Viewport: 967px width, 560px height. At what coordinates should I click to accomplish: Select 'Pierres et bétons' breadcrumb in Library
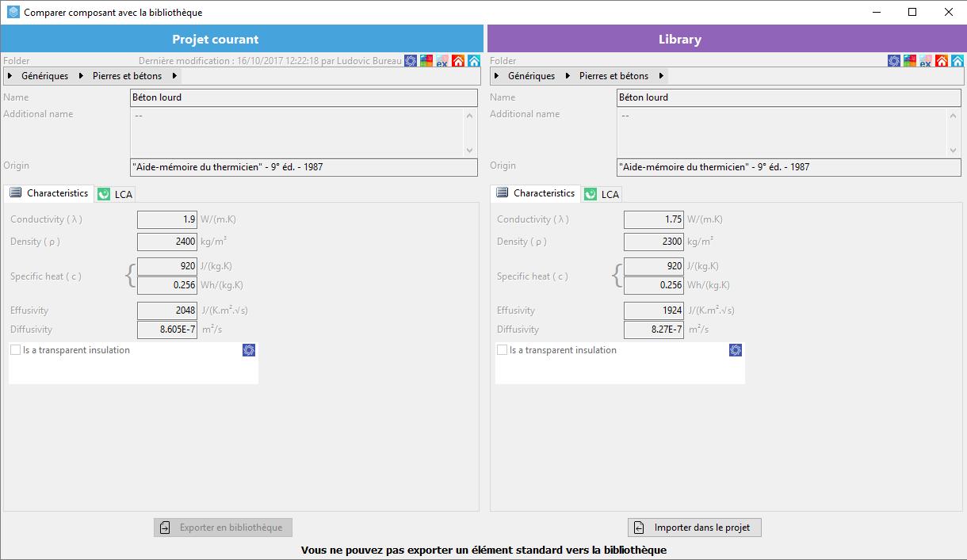(x=613, y=76)
